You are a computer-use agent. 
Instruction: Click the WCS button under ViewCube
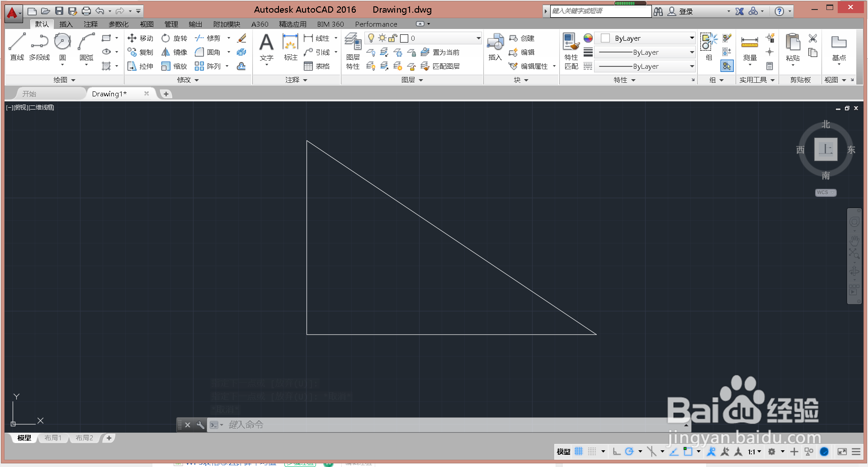[826, 192]
